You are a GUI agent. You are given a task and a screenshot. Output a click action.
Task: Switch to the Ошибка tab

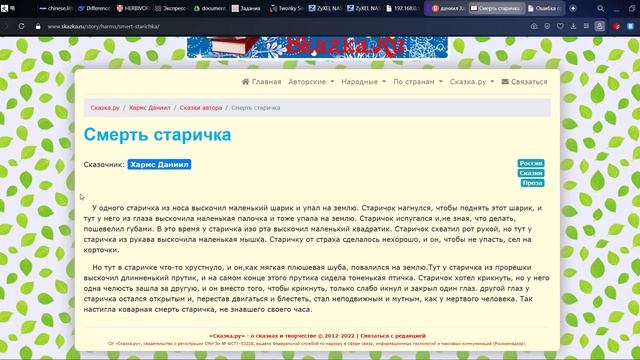(545, 8)
